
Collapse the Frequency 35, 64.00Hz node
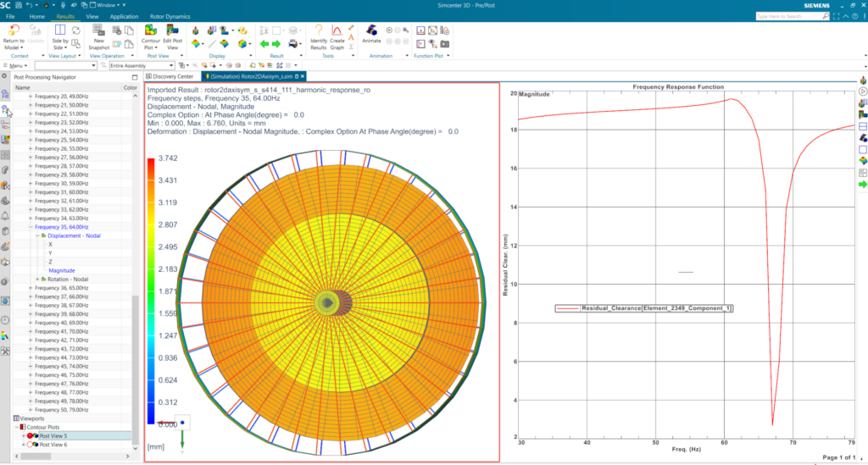coord(31,227)
